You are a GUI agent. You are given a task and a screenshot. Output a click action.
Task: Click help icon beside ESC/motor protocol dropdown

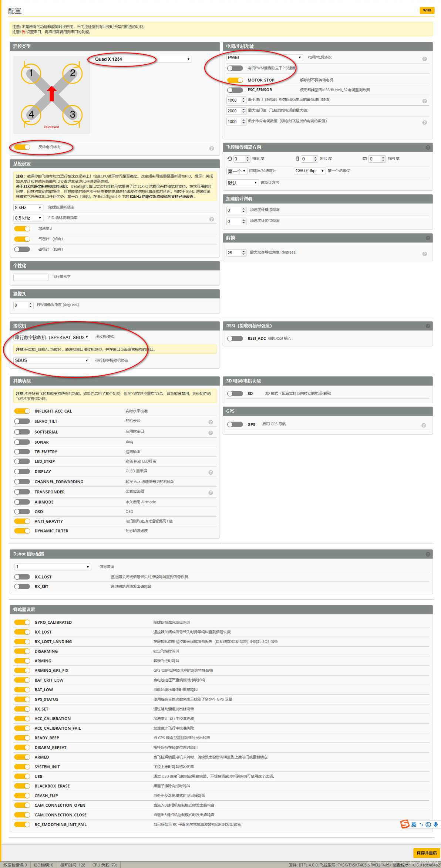tap(424, 59)
